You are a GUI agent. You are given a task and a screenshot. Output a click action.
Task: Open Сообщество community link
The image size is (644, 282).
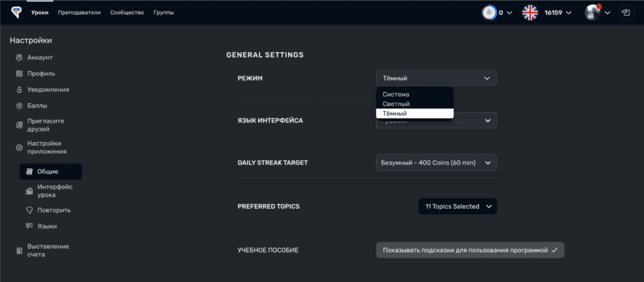pos(127,13)
